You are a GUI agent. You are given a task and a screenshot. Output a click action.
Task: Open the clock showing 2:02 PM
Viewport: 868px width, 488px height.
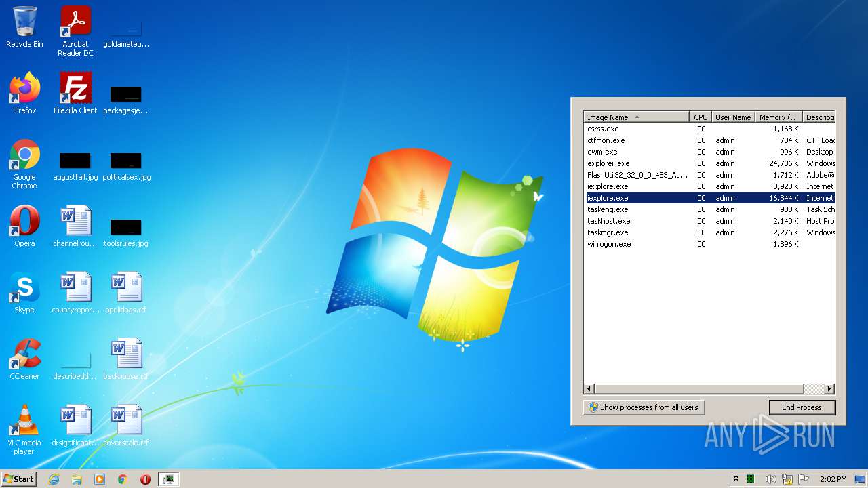(x=833, y=479)
